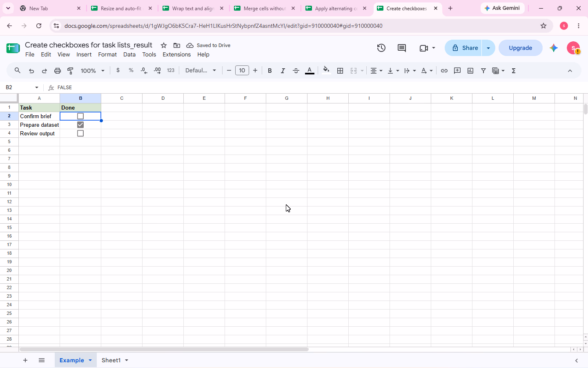Check the Confirm brief checkbox
Image resolution: width=588 pixels, height=368 pixels.
pyautogui.click(x=80, y=116)
